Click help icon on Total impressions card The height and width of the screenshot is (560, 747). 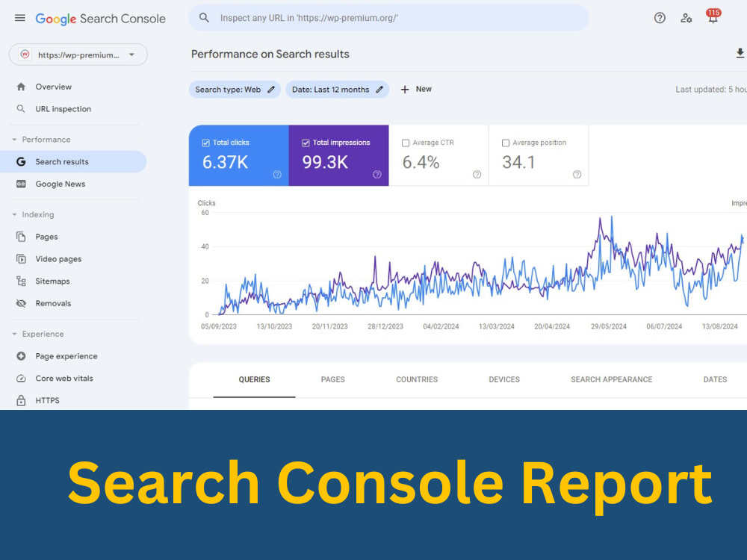click(377, 174)
